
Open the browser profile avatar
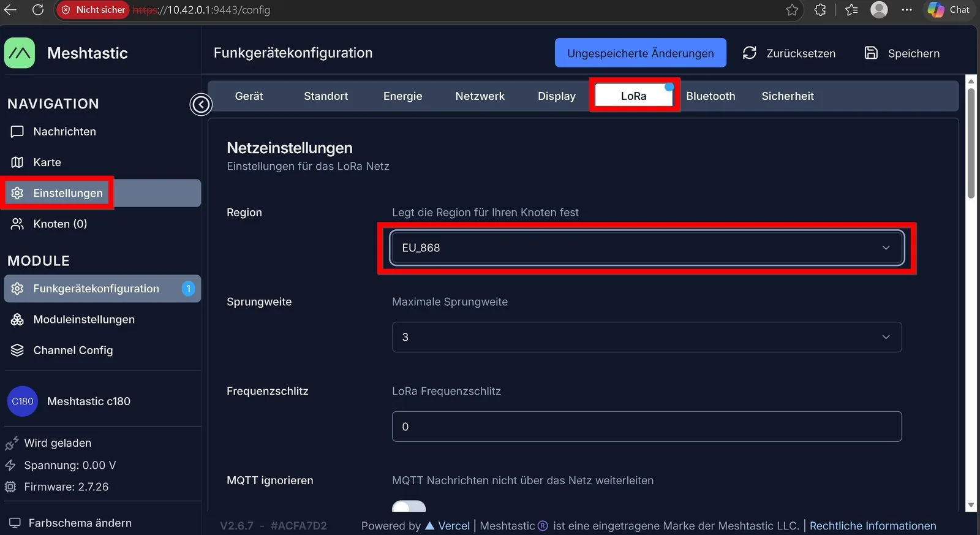point(879,10)
